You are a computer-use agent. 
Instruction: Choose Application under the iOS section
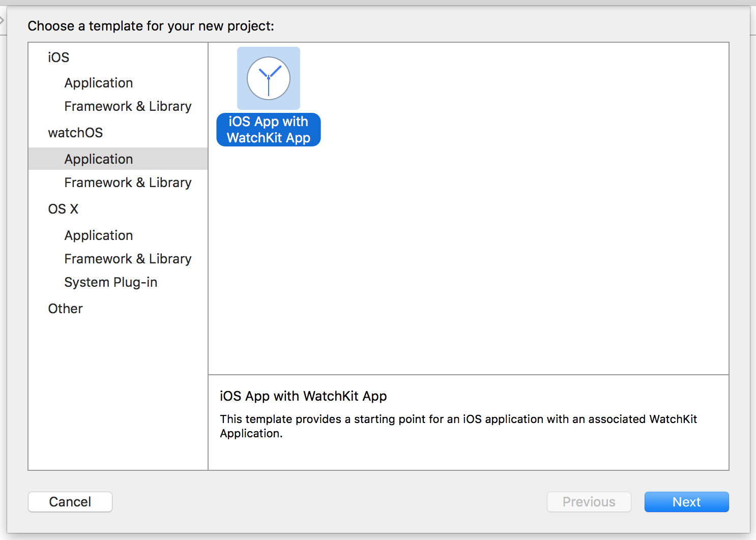click(x=98, y=83)
